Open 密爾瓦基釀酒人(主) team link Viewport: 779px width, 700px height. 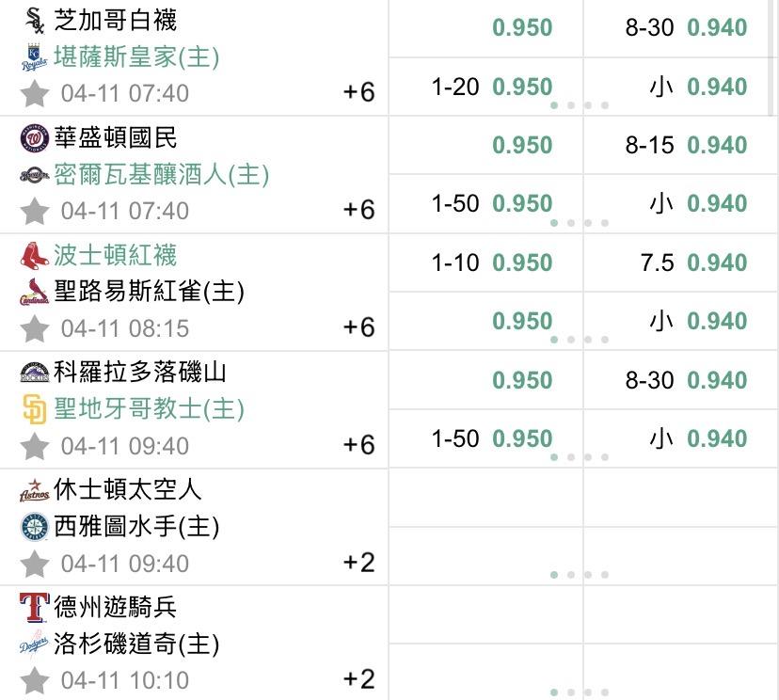pos(162,175)
